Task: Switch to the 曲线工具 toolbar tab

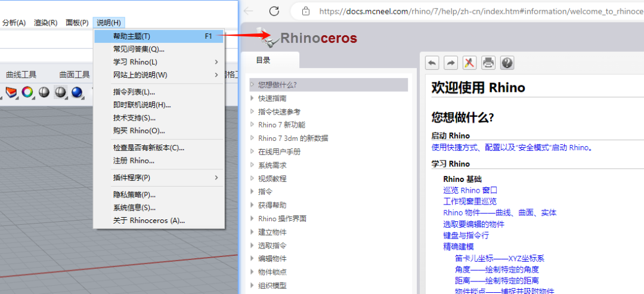Action: click(x=21, y=75)
